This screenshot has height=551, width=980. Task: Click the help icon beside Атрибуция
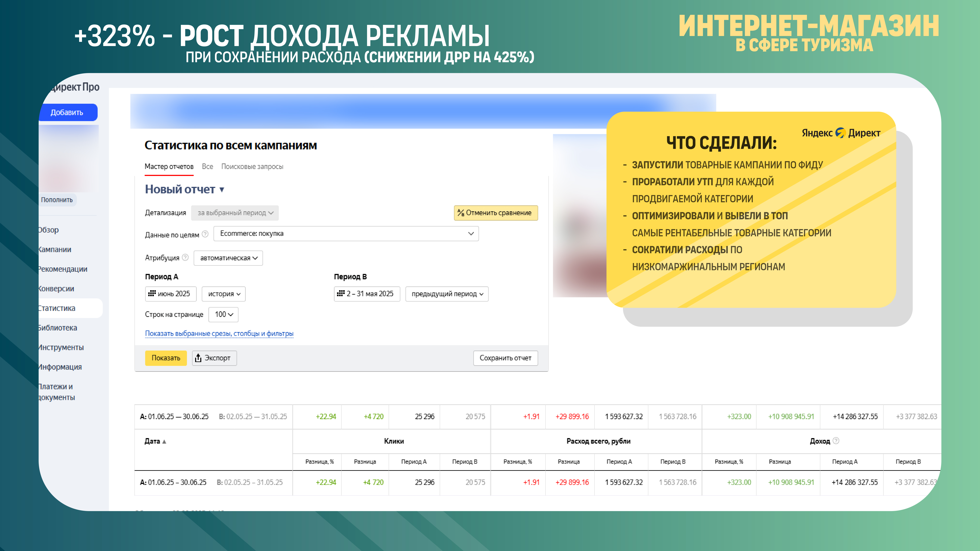click(185, 257)
